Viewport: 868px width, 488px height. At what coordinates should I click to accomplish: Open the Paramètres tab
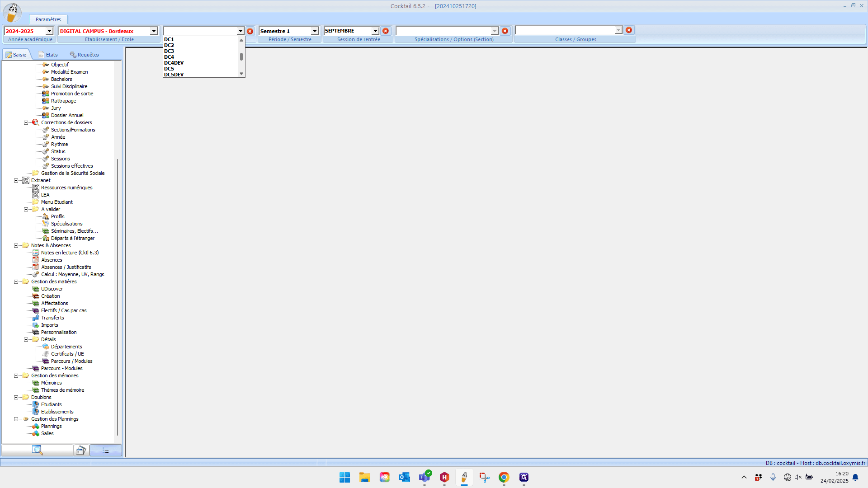tap(48, 19)
